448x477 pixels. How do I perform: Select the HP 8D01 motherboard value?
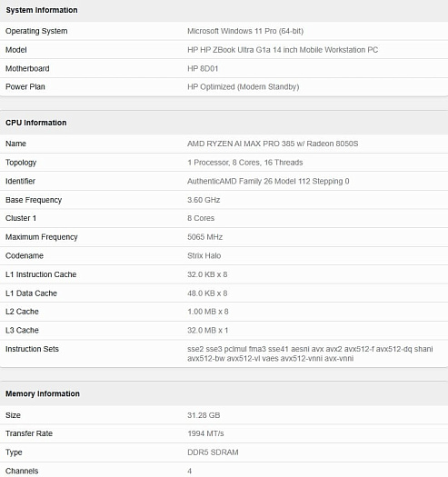203,68
